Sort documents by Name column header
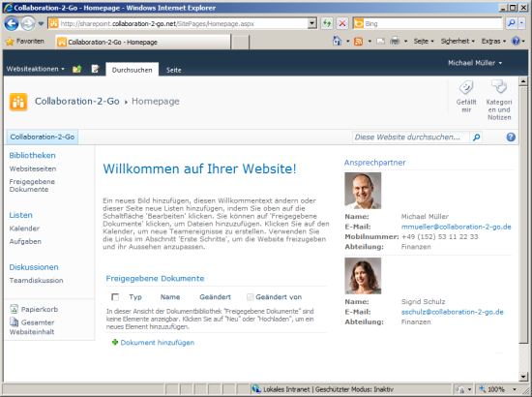532x397 pixels. click(x=170, y=297)
